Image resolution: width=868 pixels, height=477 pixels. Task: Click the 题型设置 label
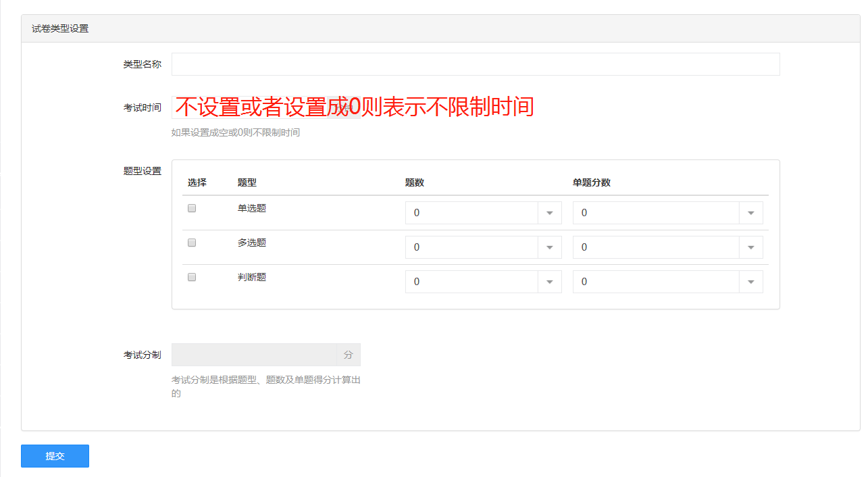[x=143, y=171]
